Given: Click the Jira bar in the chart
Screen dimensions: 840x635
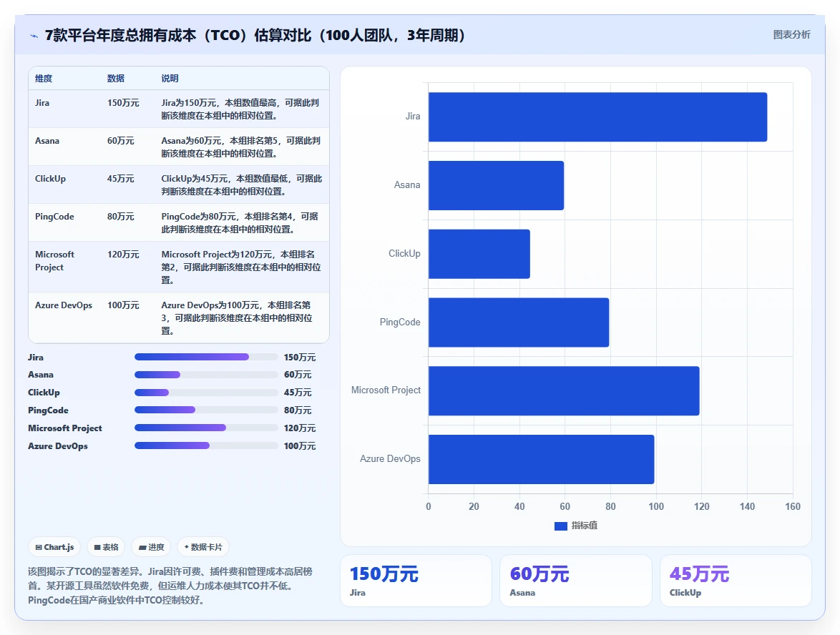Looking at the screenshot, I should pyautogui.click(x=598, y=117).
